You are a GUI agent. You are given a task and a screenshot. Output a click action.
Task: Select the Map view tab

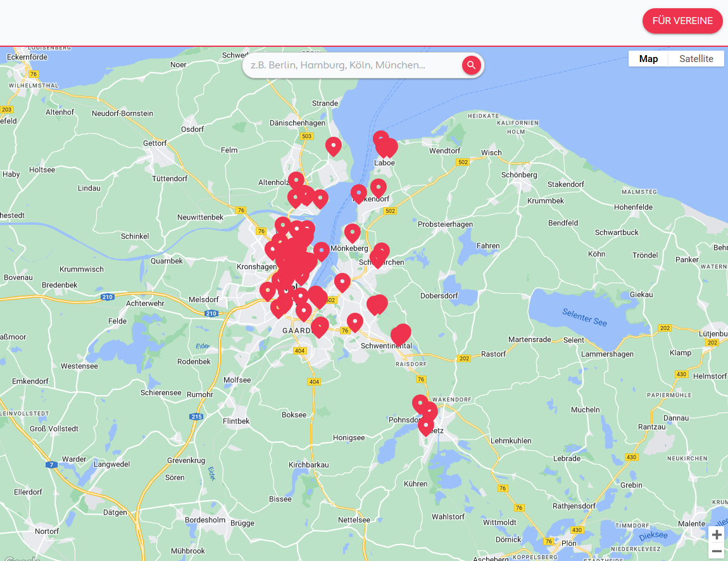[648, 59]
